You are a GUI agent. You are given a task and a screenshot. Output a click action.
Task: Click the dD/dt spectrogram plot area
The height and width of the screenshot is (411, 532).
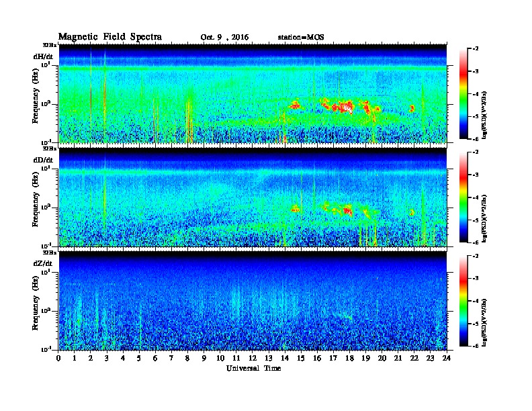pyautogui.click(x=253, y=197)
